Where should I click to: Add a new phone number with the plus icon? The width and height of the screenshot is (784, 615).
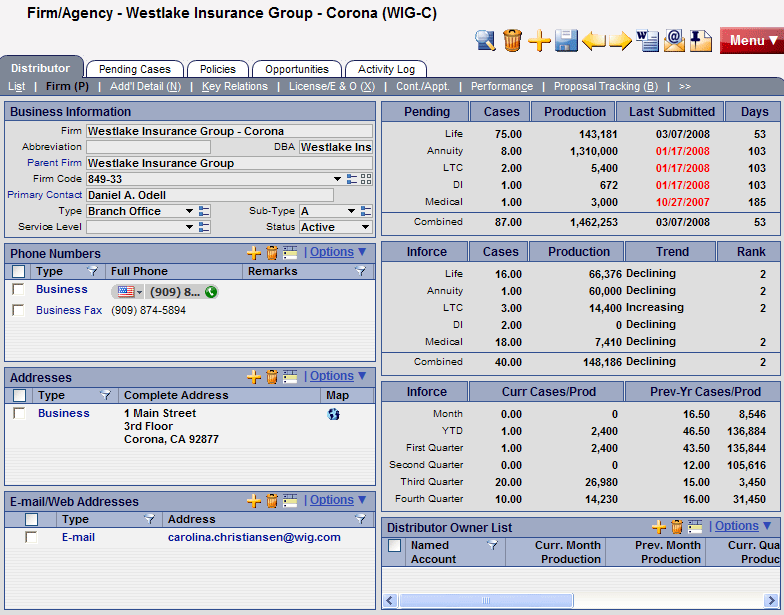coord(254,253)
